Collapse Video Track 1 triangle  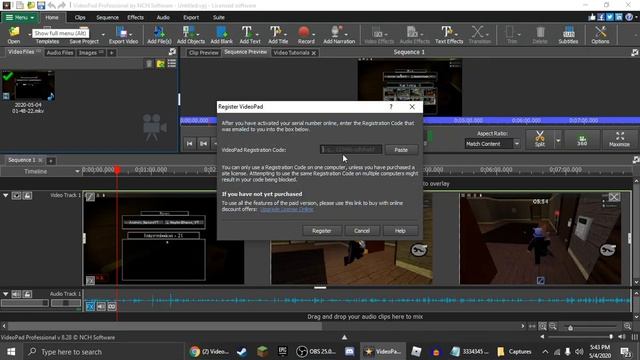click(x=5, y=196)
